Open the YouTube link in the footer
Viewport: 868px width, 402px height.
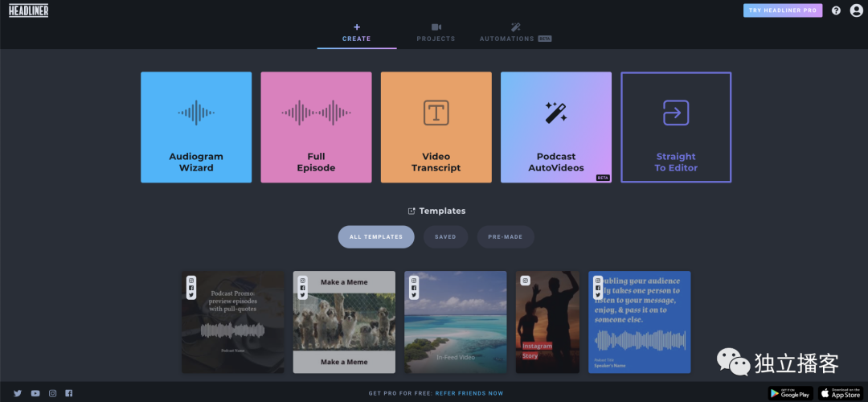(x=35, y=393)
